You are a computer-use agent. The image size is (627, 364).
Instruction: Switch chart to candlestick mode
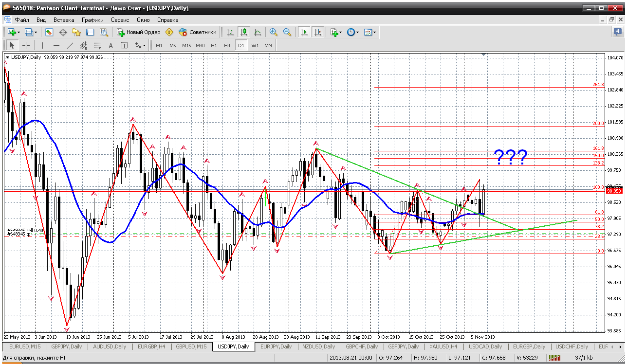[x=244, y=32]
